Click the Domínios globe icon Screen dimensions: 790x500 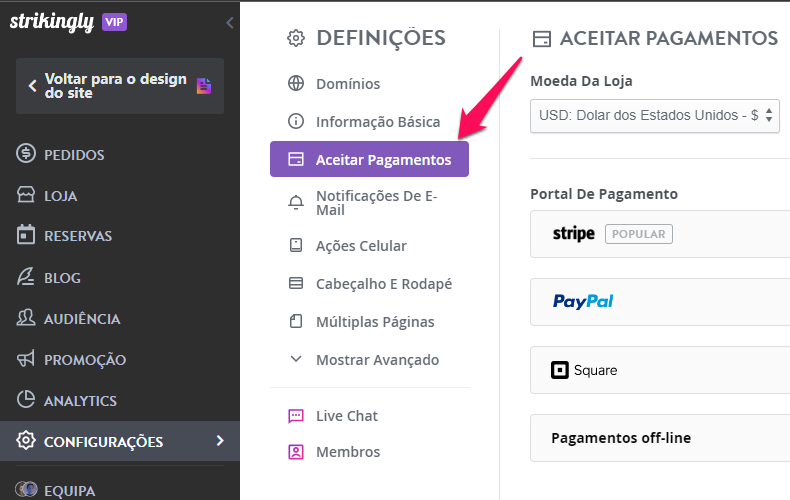tap(296, 83)
